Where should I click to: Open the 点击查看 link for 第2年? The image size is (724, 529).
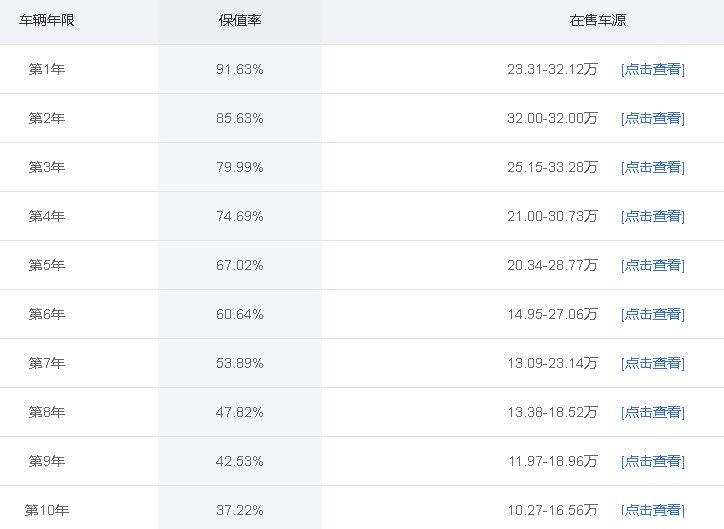click(x=652, y=118)
